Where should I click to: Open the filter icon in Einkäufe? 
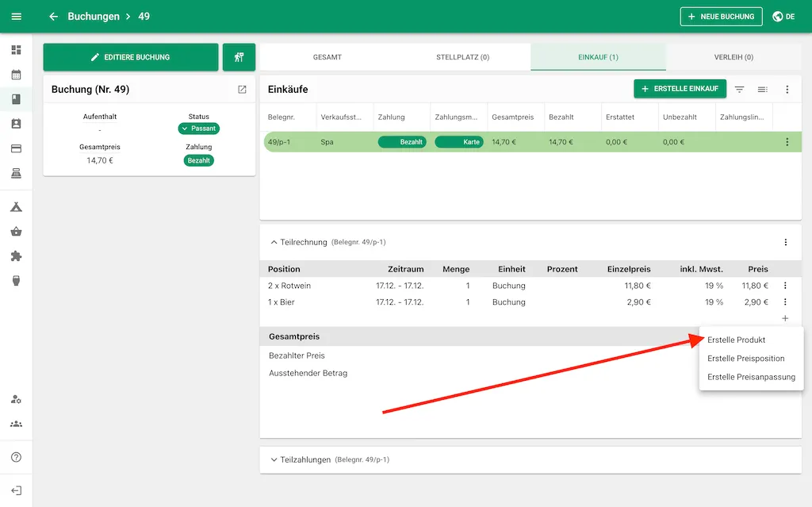coord(740,89)
